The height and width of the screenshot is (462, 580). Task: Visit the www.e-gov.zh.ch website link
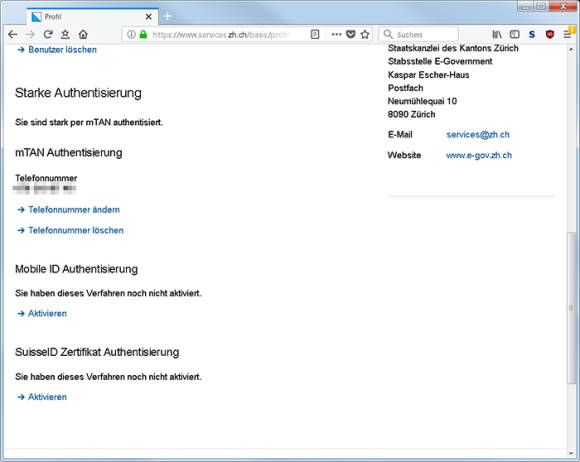[479, 155]
